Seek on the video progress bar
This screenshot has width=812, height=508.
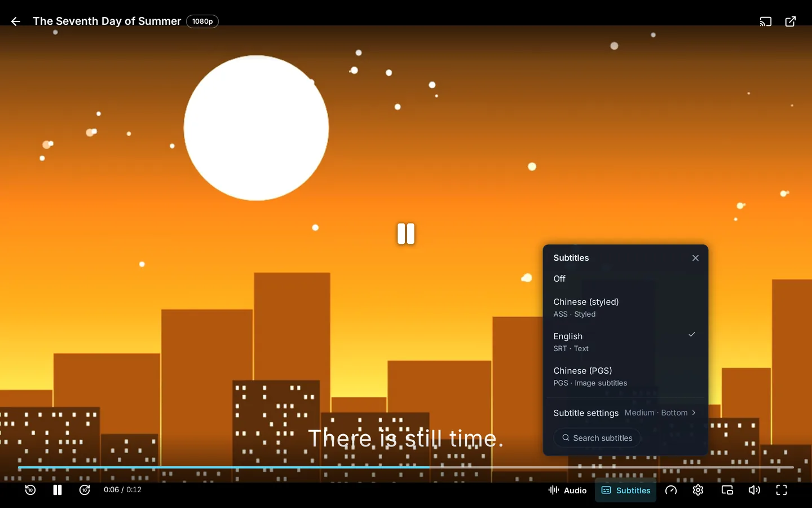click(406, 467)
